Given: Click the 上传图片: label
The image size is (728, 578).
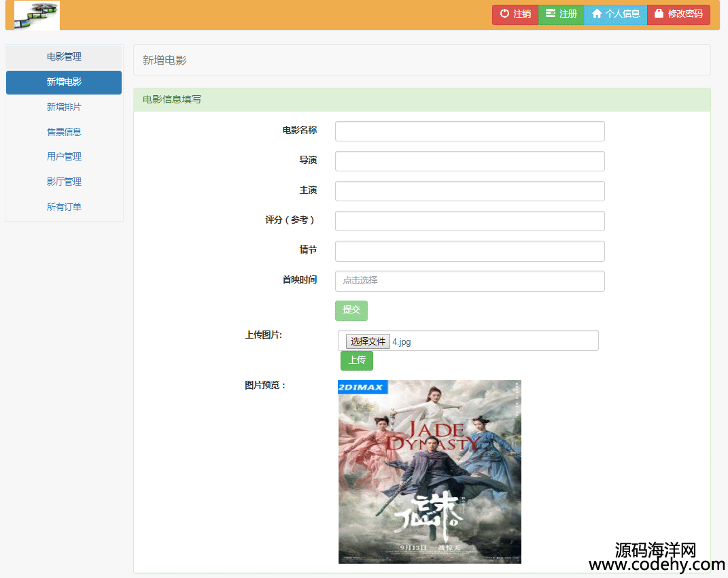Looking at the screenshot, I should [x=264, y=335].
